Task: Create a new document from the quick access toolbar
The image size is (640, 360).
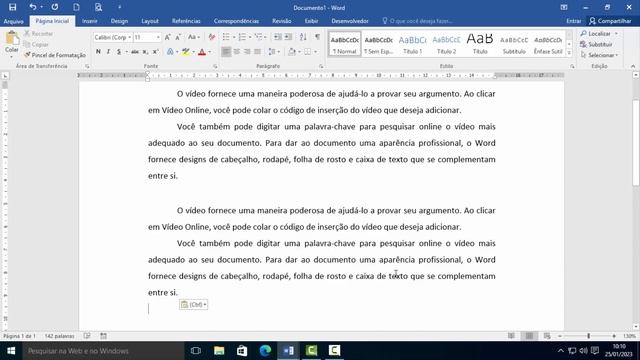Action: [x=76, y=7]
